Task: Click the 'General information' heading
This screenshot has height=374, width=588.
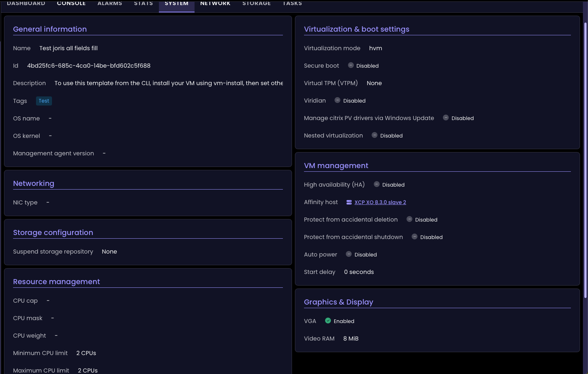Action: pyautogui.click(x=50, y=29)
